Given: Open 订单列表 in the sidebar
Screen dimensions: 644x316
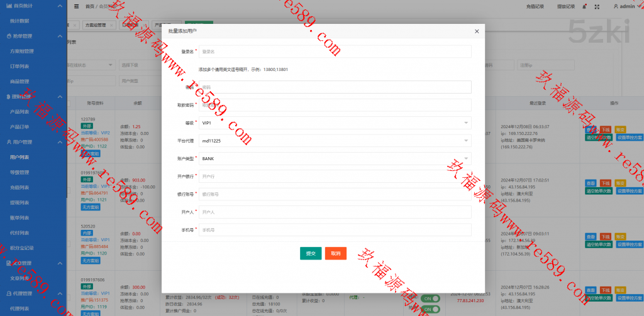Looking at the screenshot, I should click(x=19, y=67).
